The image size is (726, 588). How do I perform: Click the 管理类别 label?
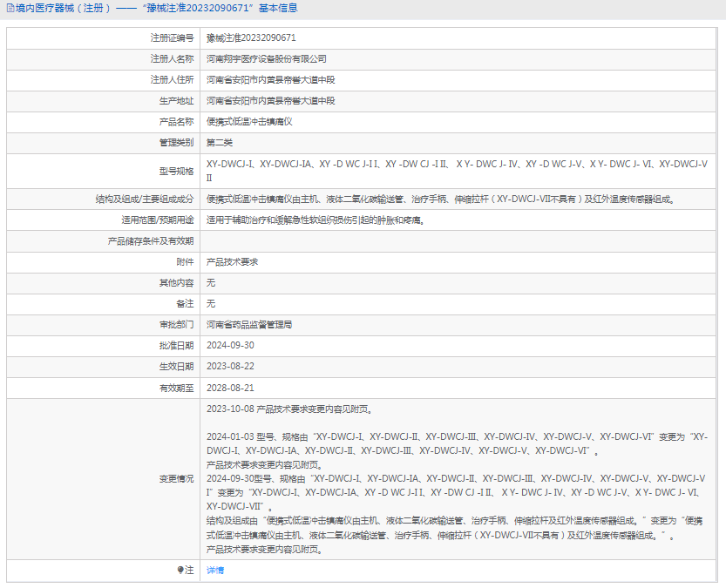(x=176, y=143)
